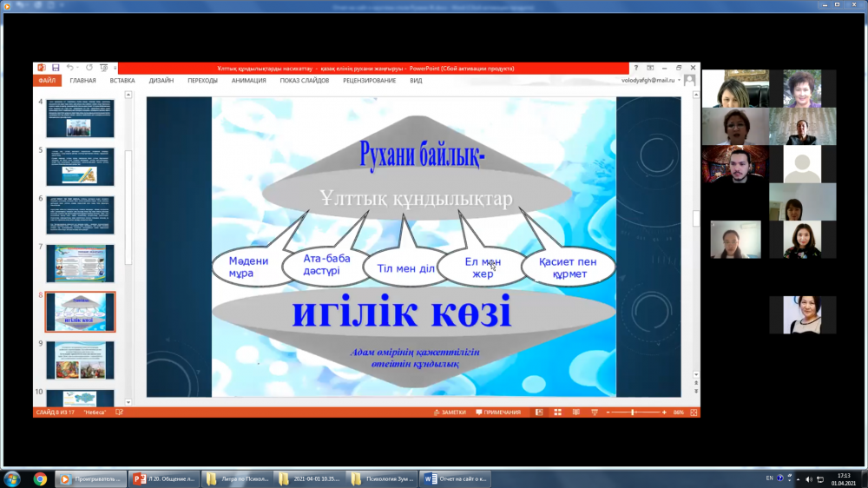Click zoom out minus button
The width and height of the screenshot is (868, 488).
coord(608,412)
